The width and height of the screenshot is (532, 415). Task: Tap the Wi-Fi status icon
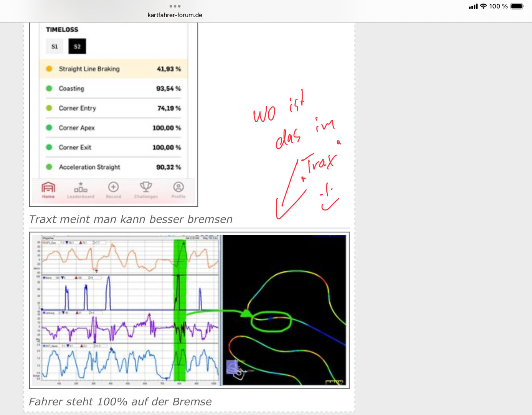pyautogui.click(x=483, y=6)
